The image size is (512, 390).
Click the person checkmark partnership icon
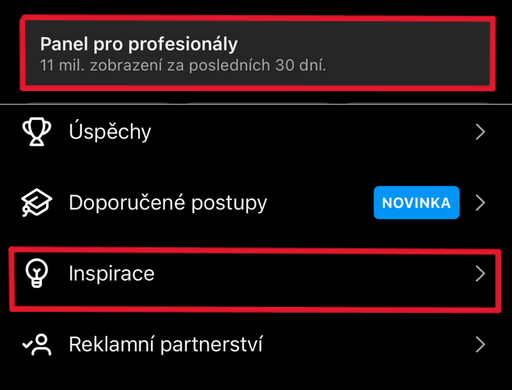37,345
